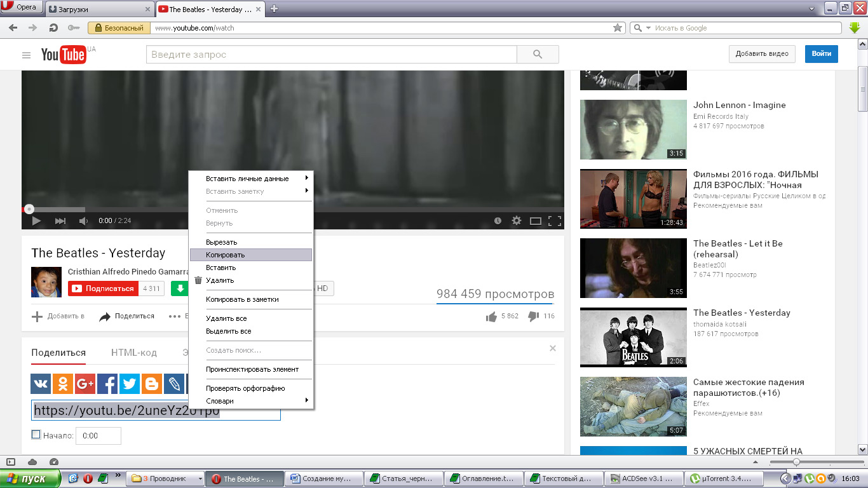The height and width of the screenshot is (488, 868).
Task: Toggle the Начало start-time checkbox
Action: (36, 435)
